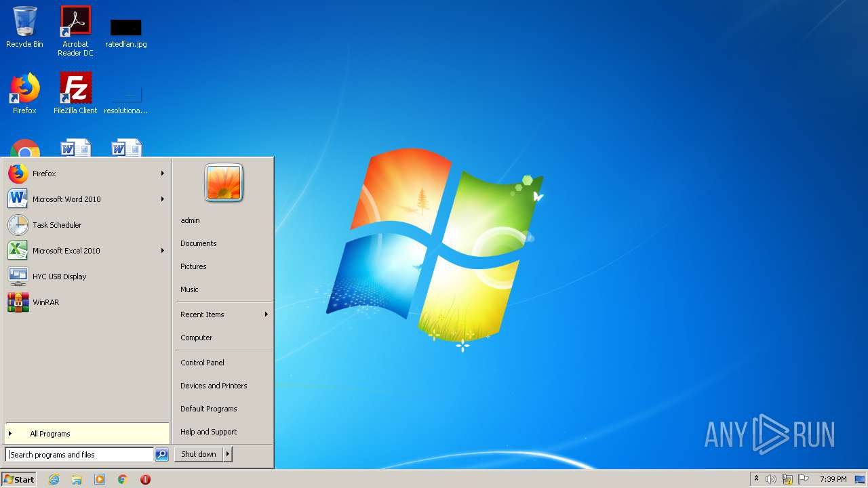Select the Firefox desktop shortcut
The image size is (868, 488).
coord(24,94)
